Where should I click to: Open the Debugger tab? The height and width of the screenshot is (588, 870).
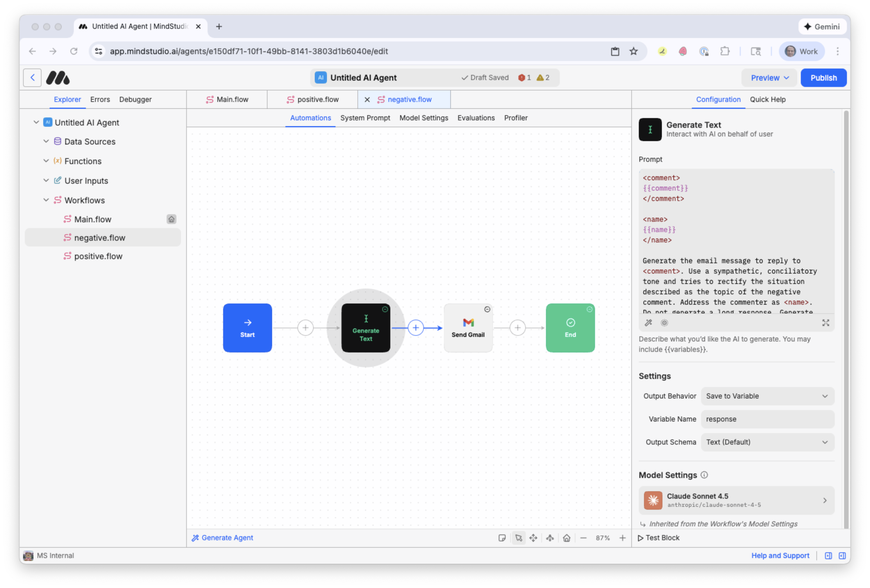135,100
